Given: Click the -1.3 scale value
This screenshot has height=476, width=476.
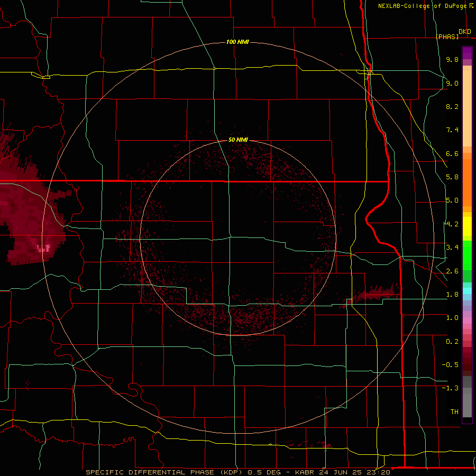Looking at the screenshot, I should [x=450, y=388].
